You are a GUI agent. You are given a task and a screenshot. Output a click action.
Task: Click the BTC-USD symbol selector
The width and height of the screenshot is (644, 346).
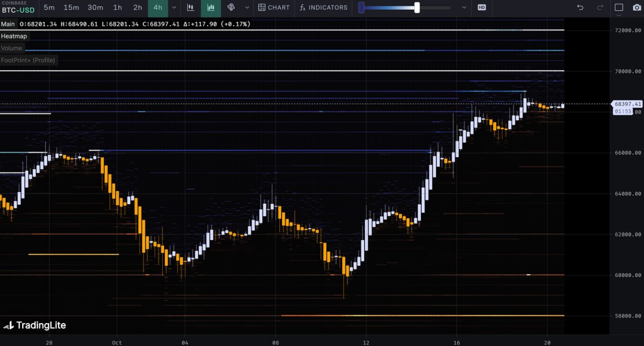click(x=18, y=10)
